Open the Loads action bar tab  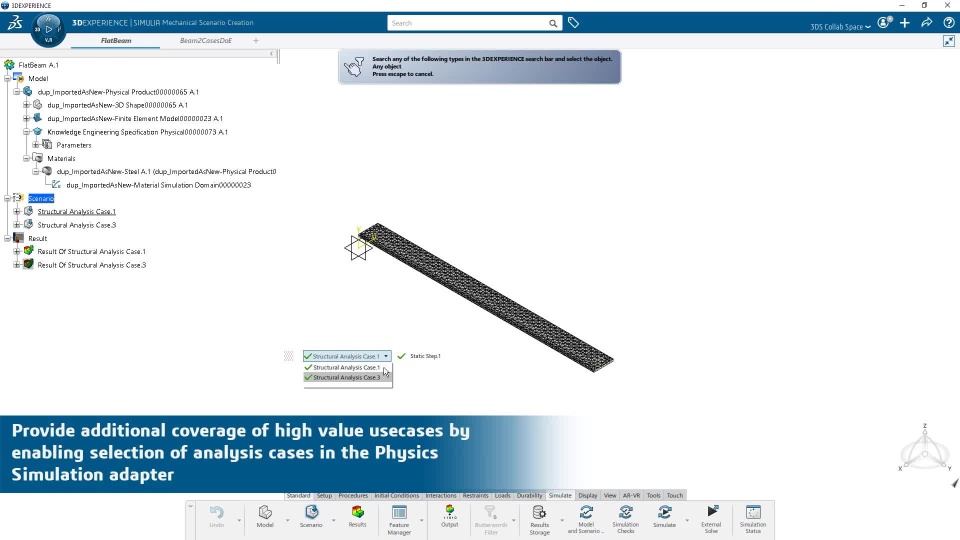(x=503, y=495)
